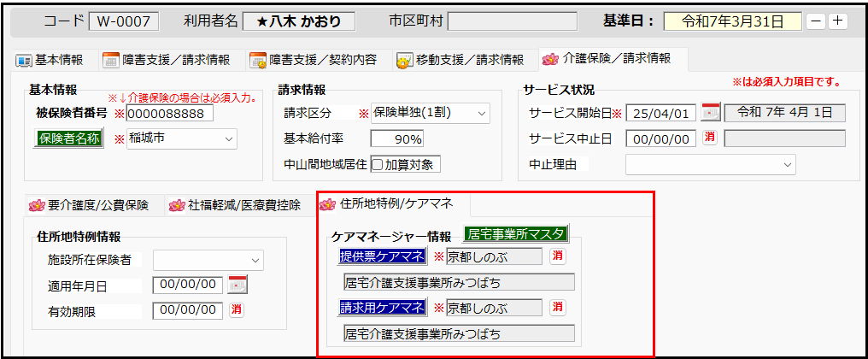Image resolution: width=868 pixels, height=359 pixels.
Task: Click 請求用ケアマネ name field 京都しのぶ
Action: point(495,308)
